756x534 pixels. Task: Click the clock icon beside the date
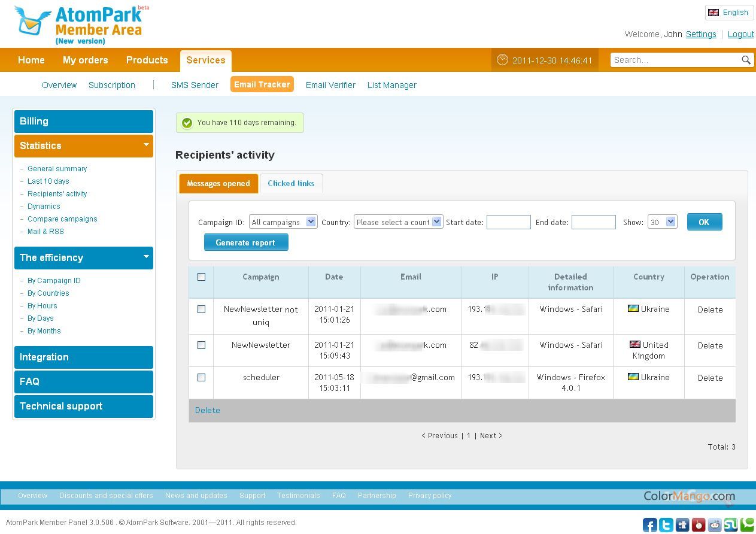(502, 60)
